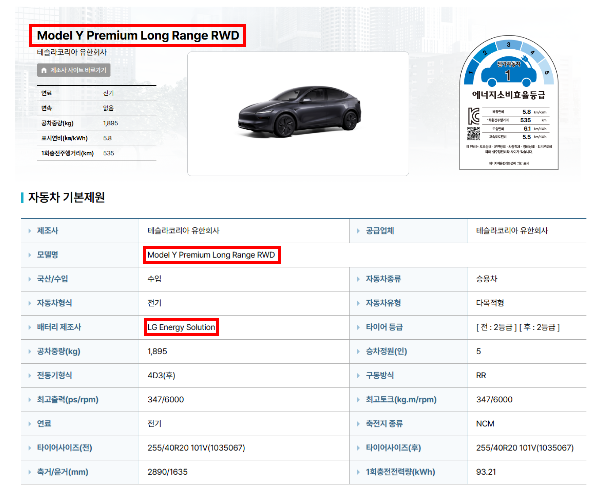The image size is (603, 504).
Task: Click the NCM battery type value
Action: click(x=485, y=424)
